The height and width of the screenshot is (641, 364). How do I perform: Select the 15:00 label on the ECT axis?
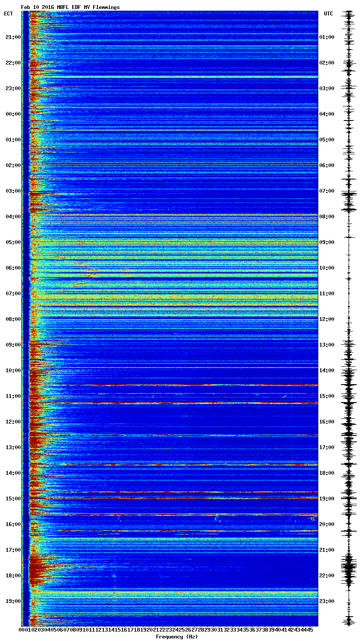[x=13, y=499]
